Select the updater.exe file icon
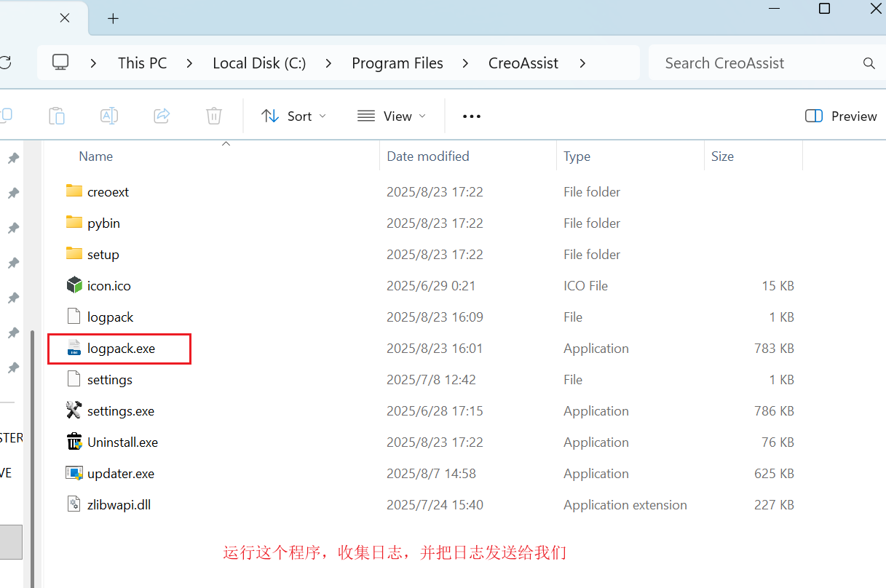Viewport: 886px width, 588px height. (x=74, y=473)
